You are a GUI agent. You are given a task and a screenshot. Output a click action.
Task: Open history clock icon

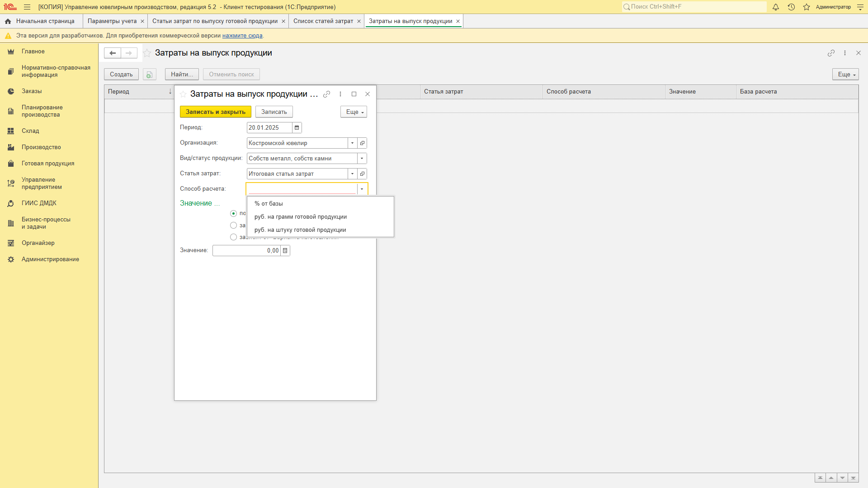[x=791, y=7]
